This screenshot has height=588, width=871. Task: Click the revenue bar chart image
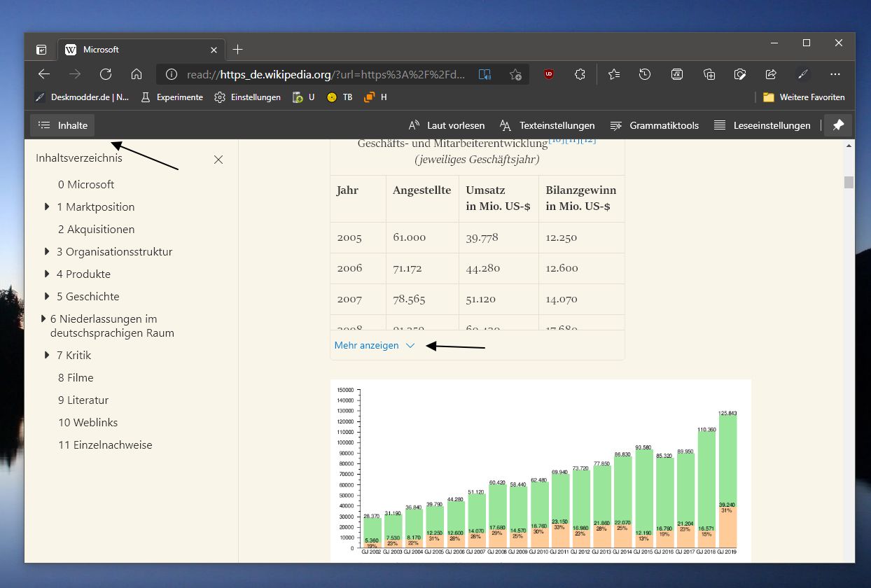pyautogui.click(x=541, y=470)
